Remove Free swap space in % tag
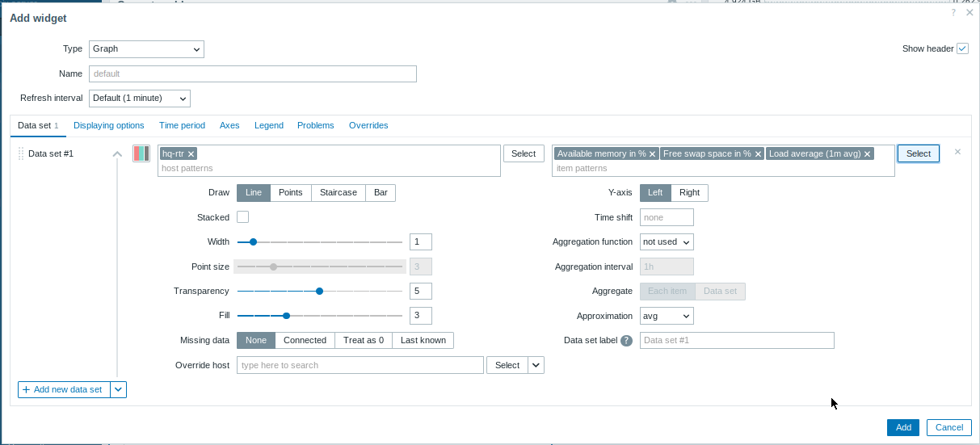 [x=758, y=153]
